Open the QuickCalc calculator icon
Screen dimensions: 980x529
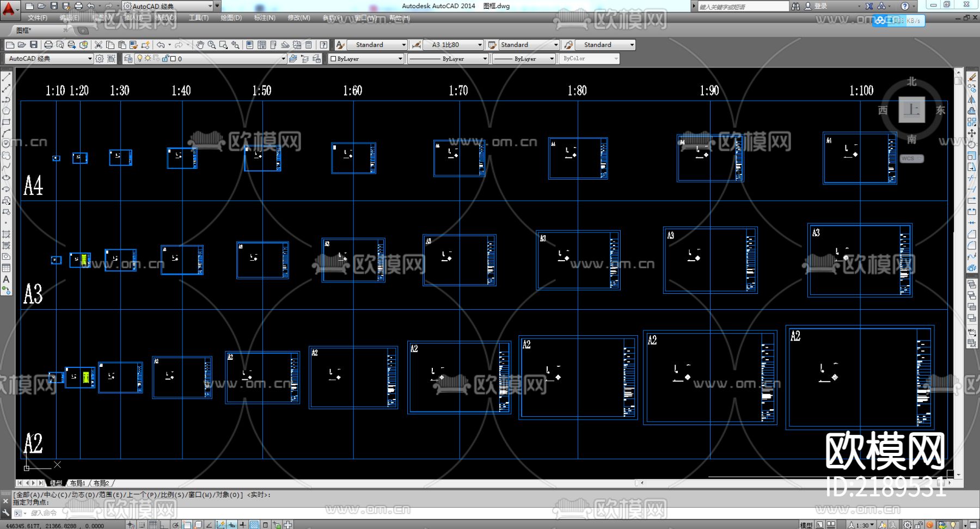[308, 45]
